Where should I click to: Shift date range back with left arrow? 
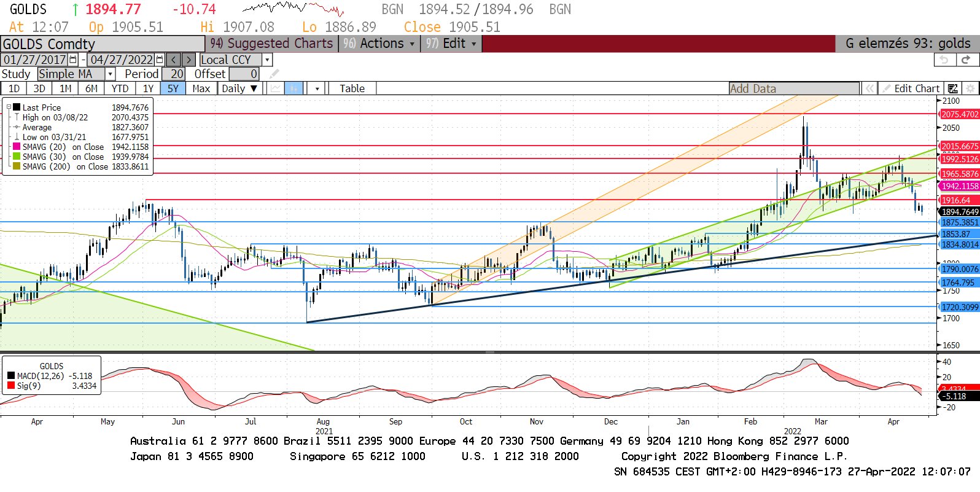[x=174, y=60]
